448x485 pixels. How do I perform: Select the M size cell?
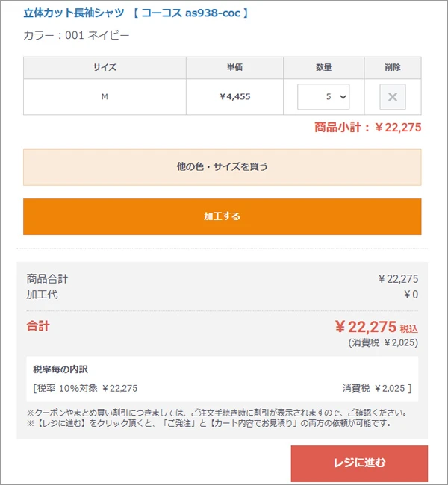pos(105,97)
